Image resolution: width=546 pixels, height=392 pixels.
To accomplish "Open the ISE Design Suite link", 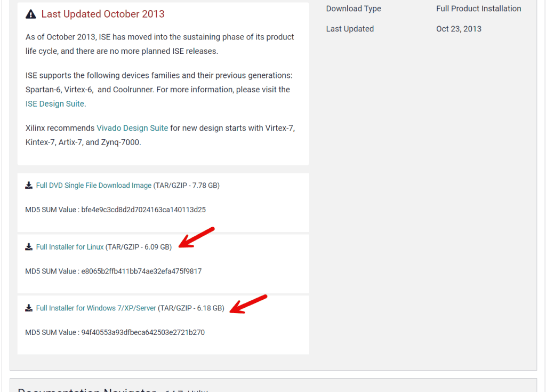I will (54, 103).
